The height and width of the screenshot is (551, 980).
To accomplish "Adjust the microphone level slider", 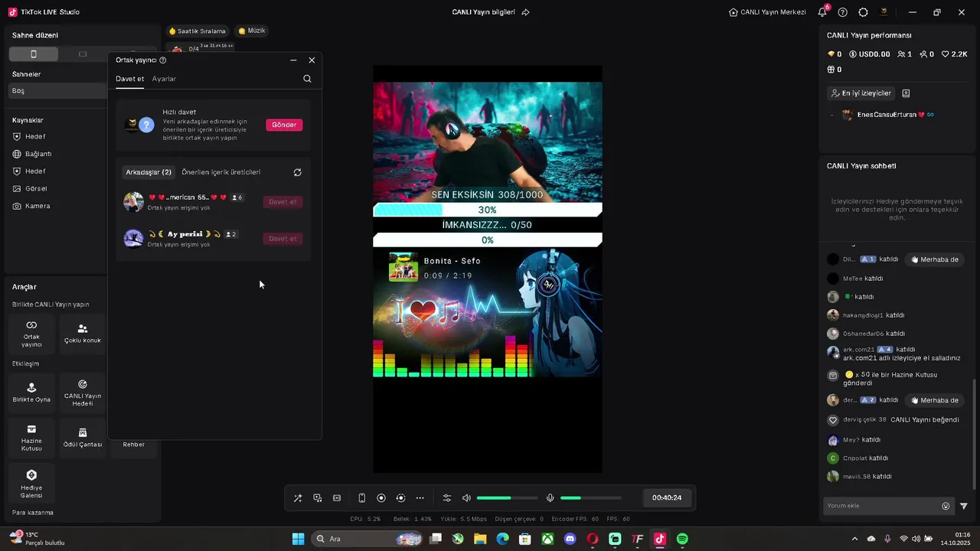I will [590, 498].
